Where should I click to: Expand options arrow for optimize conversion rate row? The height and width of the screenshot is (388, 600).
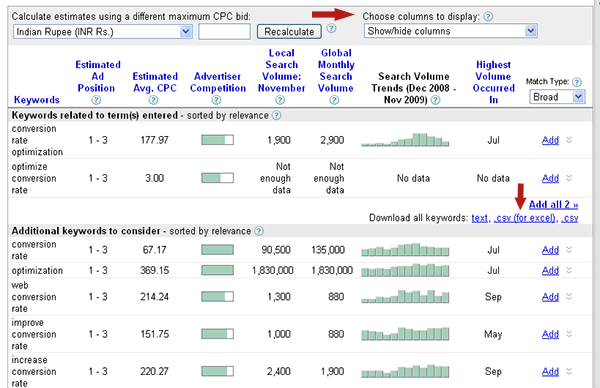(x=569, y=178)
